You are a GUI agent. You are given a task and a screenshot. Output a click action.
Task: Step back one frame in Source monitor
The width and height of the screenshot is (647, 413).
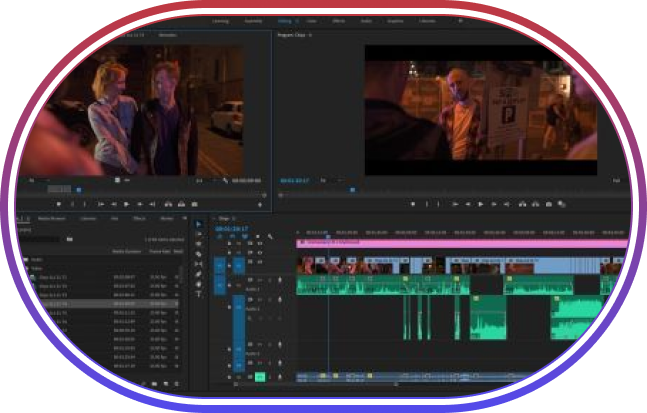tap(113, 204)
